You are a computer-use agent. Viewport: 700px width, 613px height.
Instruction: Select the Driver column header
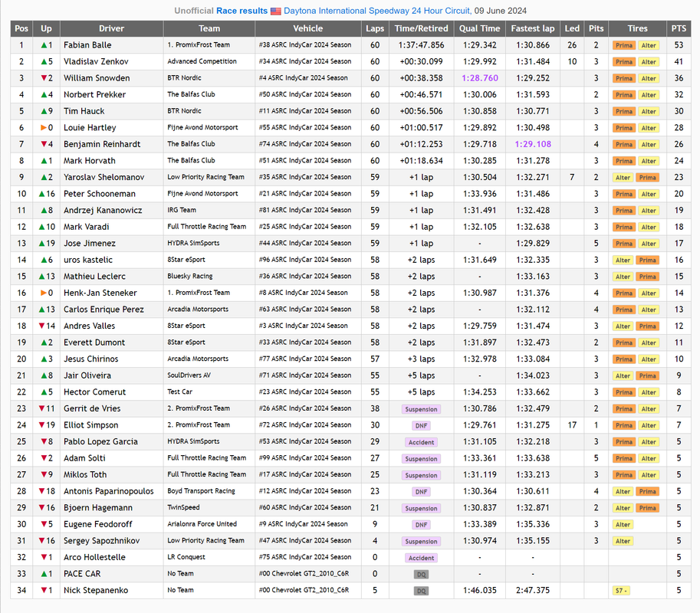tap(112, 28)
